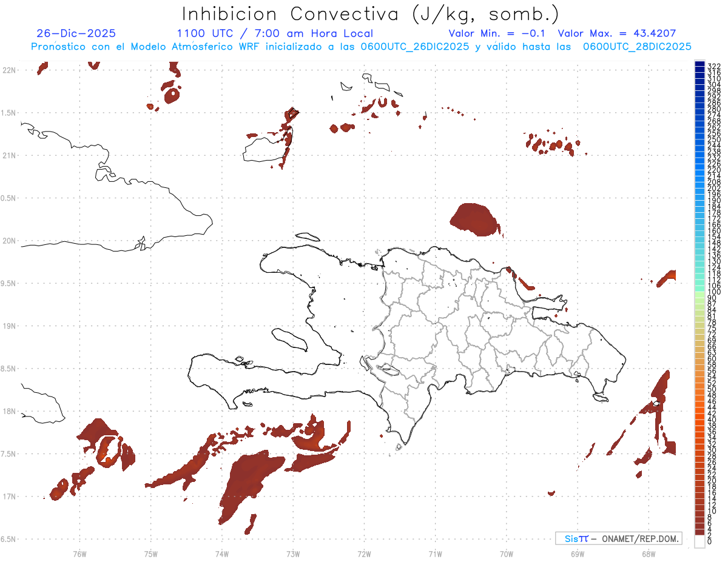Click the "69W" longitude label
The width and height of the screenshot is (728, 562).
pyautogui.click(x=578, y=554)
